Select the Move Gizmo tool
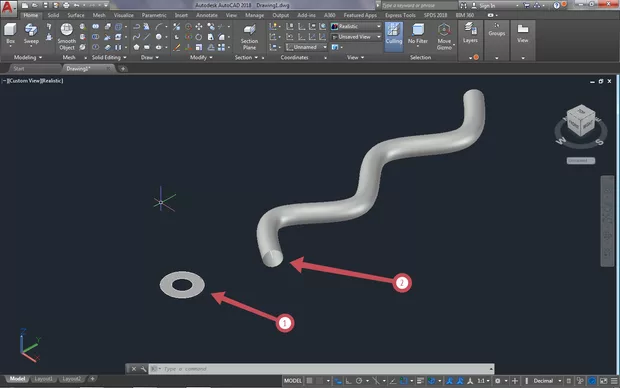The width and height of the screenshot is (620, 388). coord(444,36)
